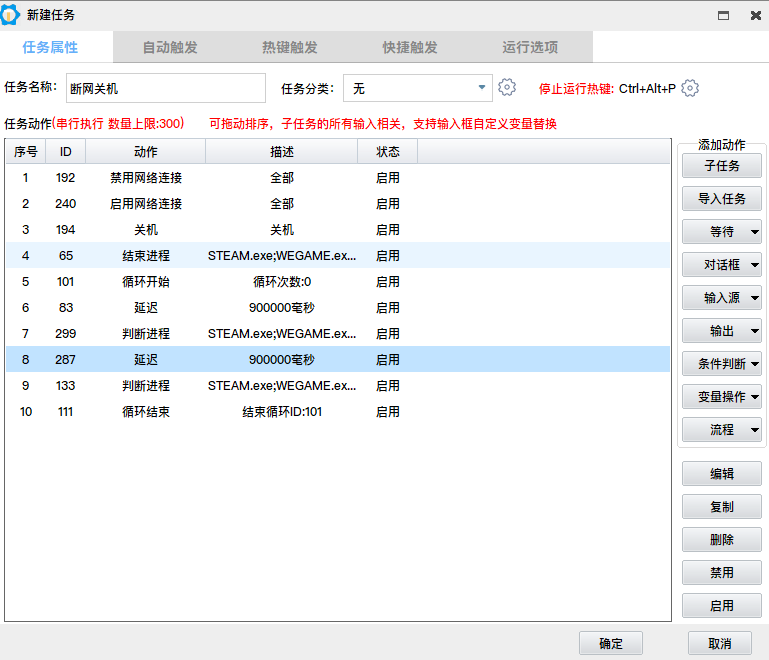Select row 3 关机 action in list
This screenshot has height=660, width=769.
(146, 230)
